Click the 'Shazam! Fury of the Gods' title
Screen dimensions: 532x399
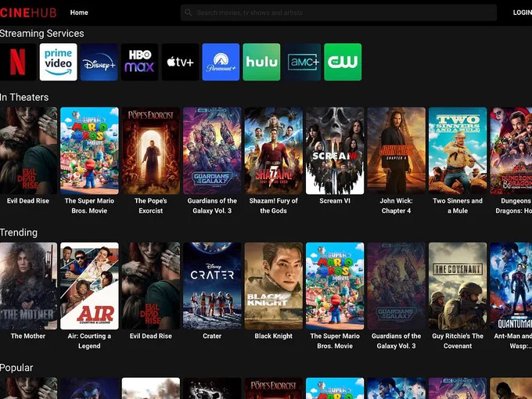274,206
